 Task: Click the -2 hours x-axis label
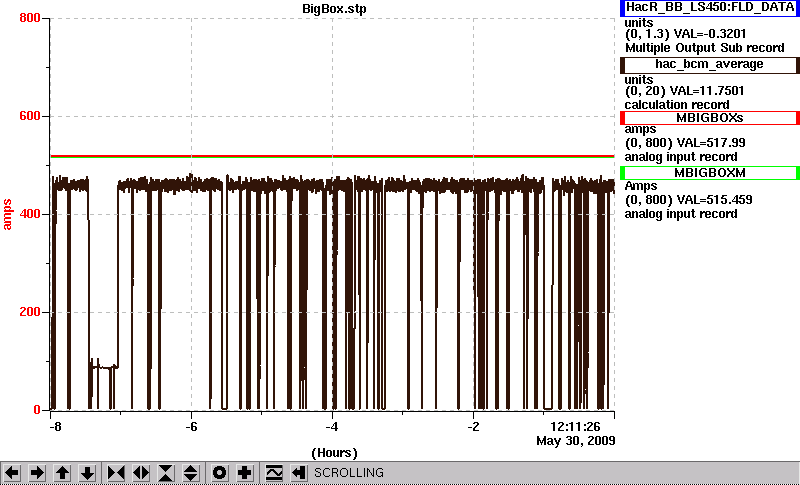click(x=473, y=427)
